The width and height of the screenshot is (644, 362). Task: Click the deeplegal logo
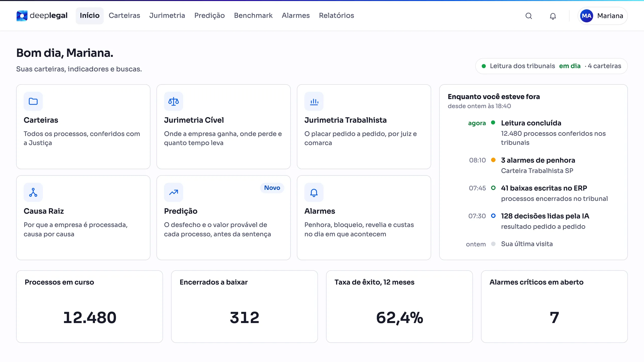42,16
